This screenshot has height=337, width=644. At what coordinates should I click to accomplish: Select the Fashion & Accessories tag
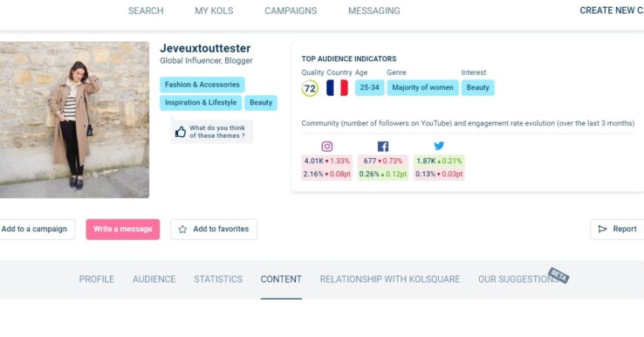(x=202, y=85)
